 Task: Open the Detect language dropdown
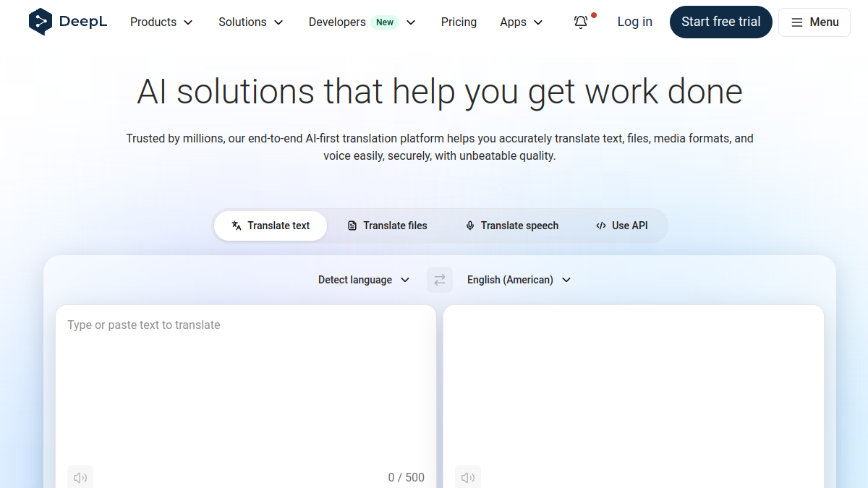click(x=364, y=280)
